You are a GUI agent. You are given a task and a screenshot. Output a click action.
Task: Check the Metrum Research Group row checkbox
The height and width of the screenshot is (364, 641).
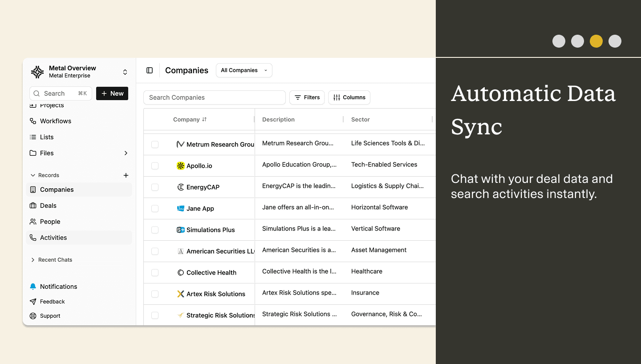coord(155,144)
